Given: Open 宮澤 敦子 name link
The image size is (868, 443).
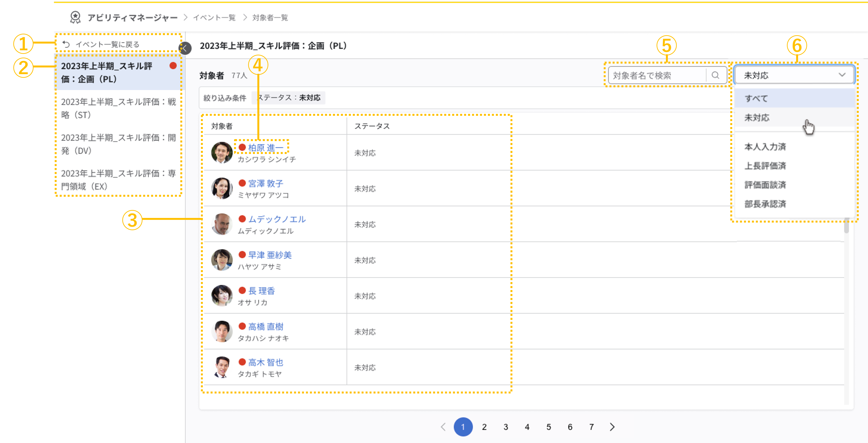Looking at the screenshot, I should coord(265,183).
